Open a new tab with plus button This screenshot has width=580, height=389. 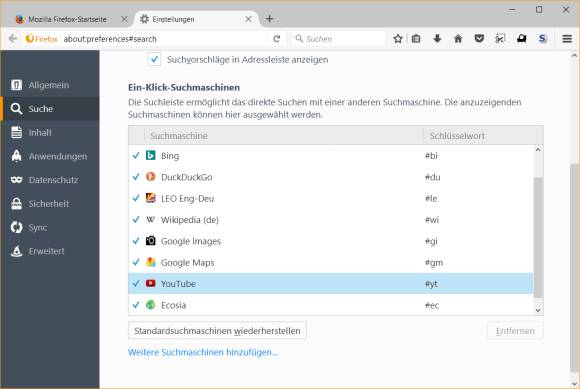point(270,19)
